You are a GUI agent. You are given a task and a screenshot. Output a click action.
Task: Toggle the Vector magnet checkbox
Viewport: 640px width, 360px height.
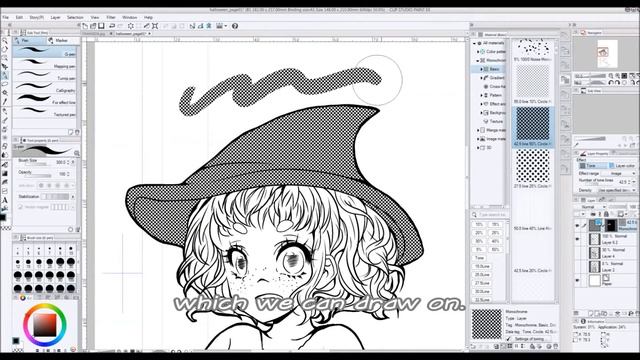click(20, 207)
